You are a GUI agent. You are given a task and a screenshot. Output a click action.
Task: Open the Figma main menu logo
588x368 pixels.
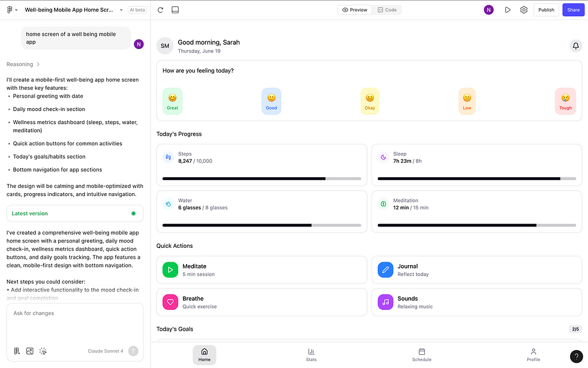10,10
